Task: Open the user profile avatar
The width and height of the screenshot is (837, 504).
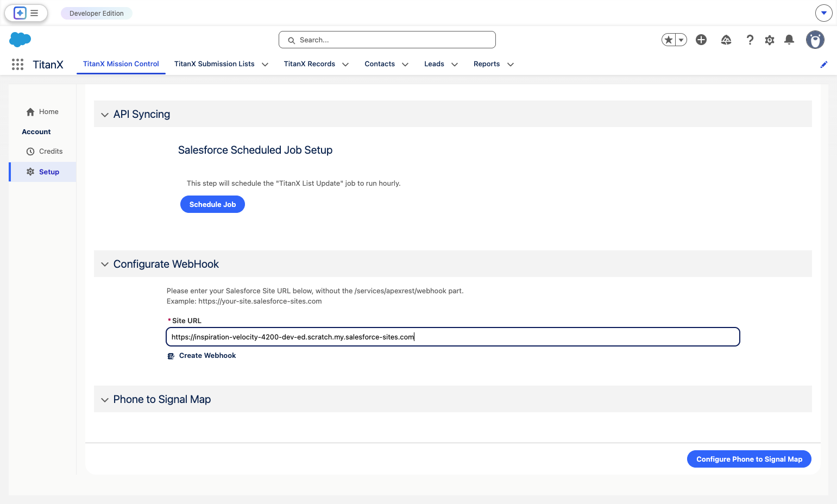Action: click(x=815, y=40)
